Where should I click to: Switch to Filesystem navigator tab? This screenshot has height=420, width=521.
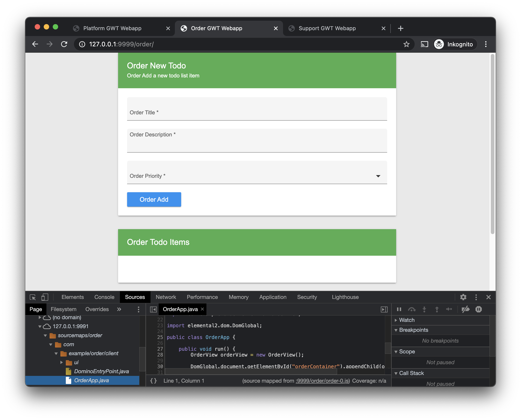(x=64, y=309)
